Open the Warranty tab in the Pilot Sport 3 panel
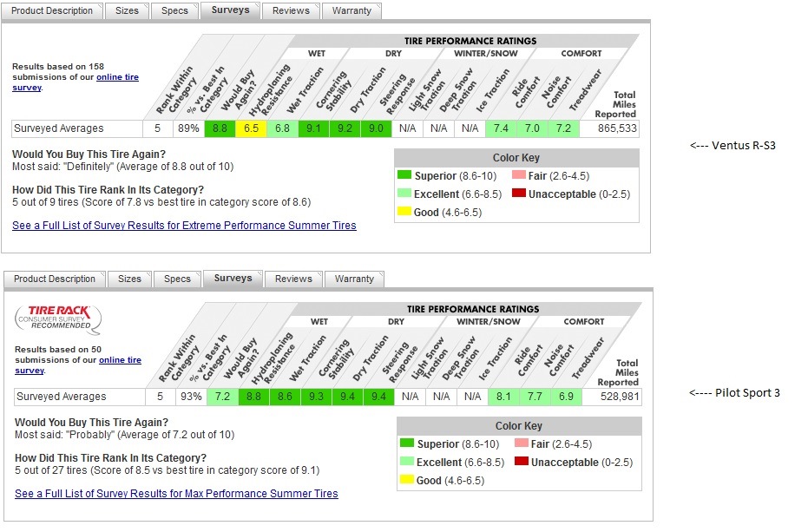This screenshot has height=532, width=808. (354, 279)
